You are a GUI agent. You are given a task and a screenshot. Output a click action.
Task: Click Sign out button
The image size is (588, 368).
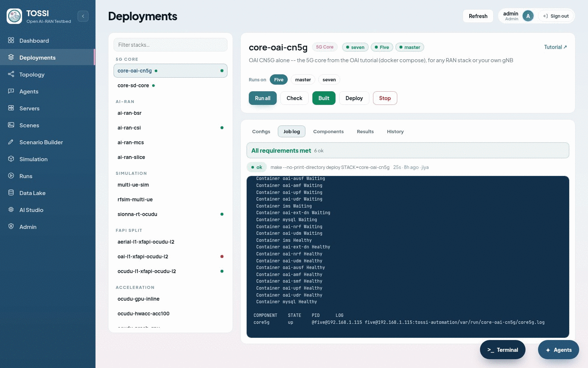pyautogui.click(x=556, y=16)
